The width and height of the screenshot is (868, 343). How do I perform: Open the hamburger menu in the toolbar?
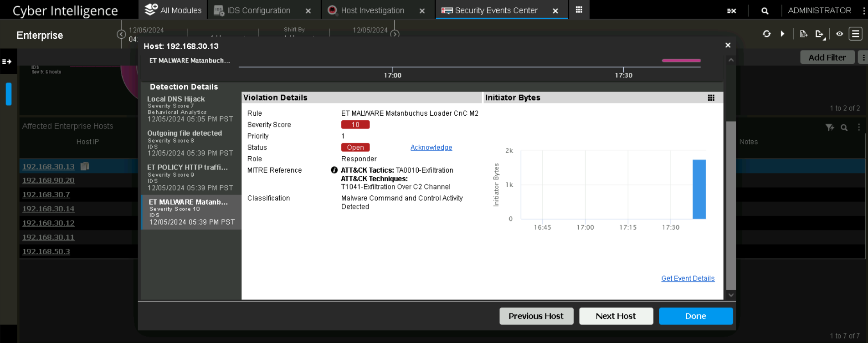tap(855, 34)
